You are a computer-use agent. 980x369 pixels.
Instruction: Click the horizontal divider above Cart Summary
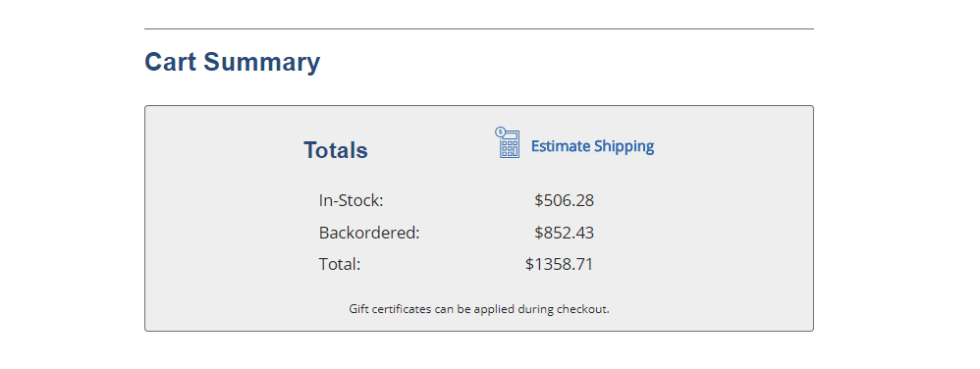[479, 28]
